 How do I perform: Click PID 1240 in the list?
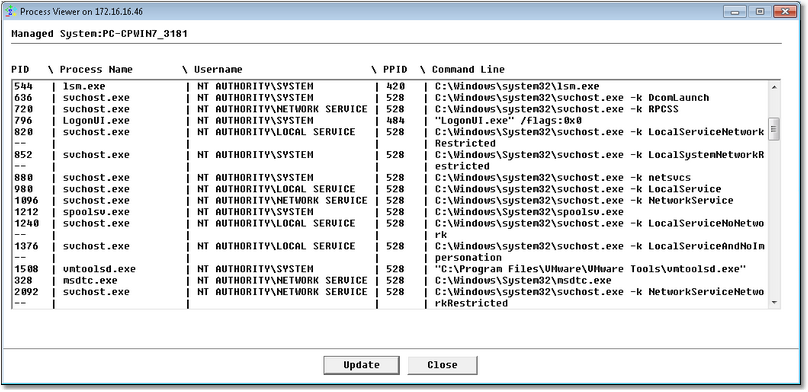(26, 223)
